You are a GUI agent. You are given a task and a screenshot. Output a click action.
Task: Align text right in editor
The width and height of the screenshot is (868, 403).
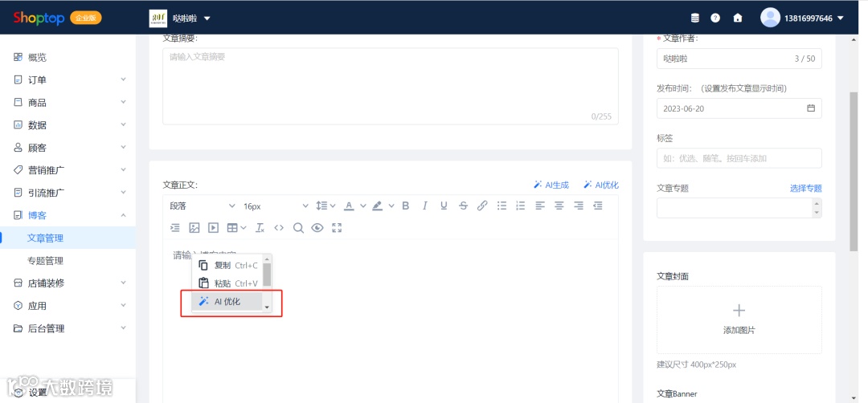[579, 206]
